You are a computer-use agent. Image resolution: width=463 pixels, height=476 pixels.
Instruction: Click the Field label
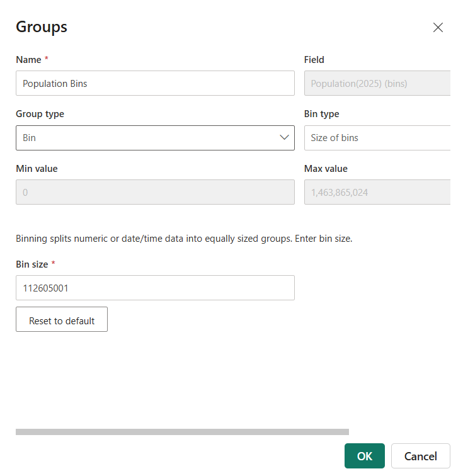(x=314, y=60)
